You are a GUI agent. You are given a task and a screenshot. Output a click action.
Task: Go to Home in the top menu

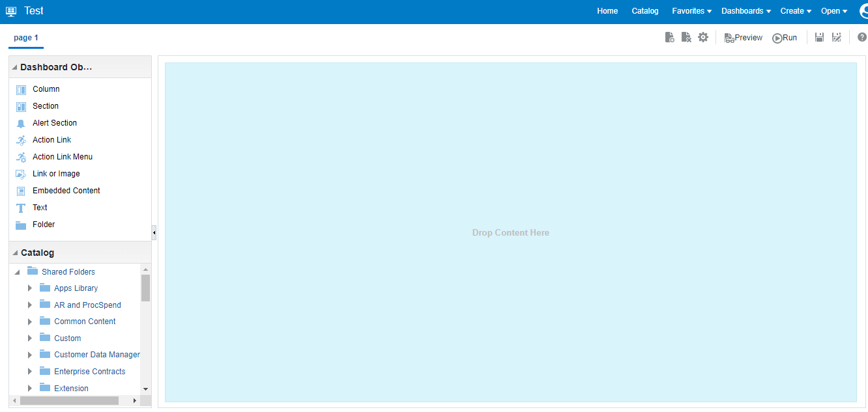(x=607, y=10)
